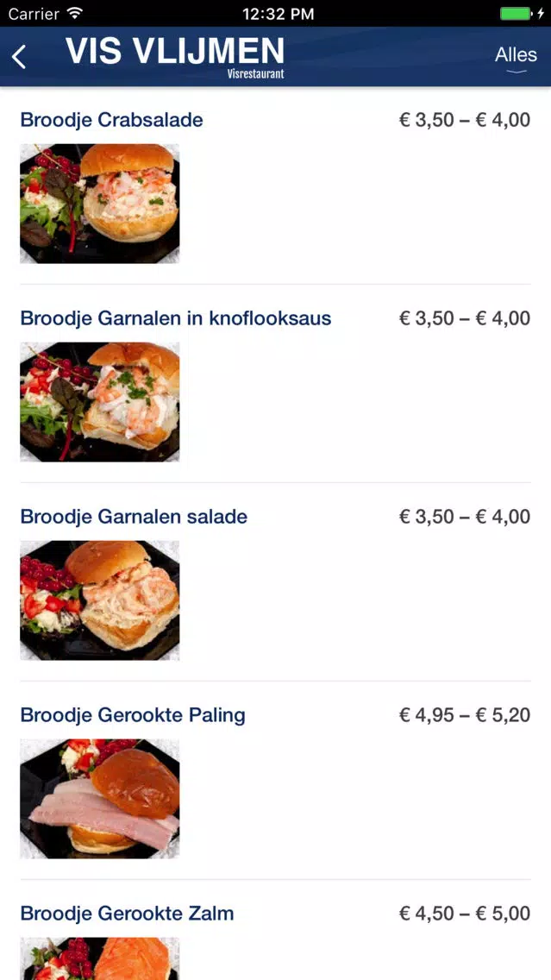Open Broodje Garnalen salade item
The width and height of the screenshot is (551, 980).
pos(134,517)
